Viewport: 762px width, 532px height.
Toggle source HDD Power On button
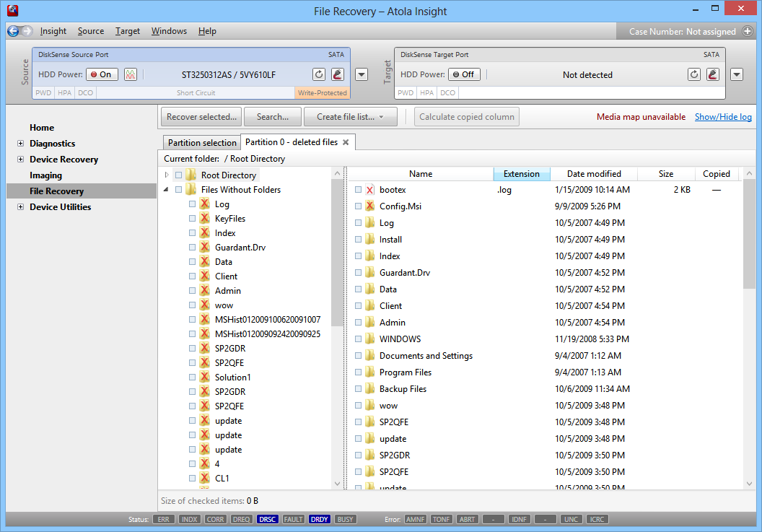click(x=102, y=74)
